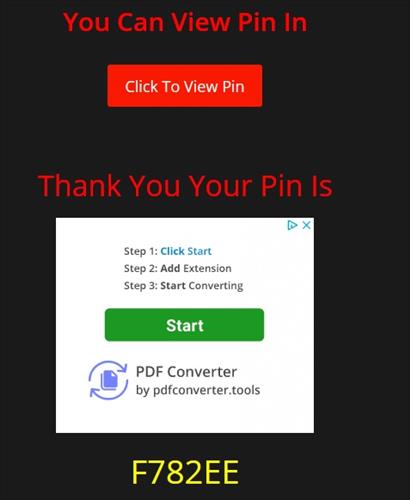Image resolution: width=410 pixels, height=500 pixels.
Task: Select the Step 3: Start Converting line
Action: point(183,286)
